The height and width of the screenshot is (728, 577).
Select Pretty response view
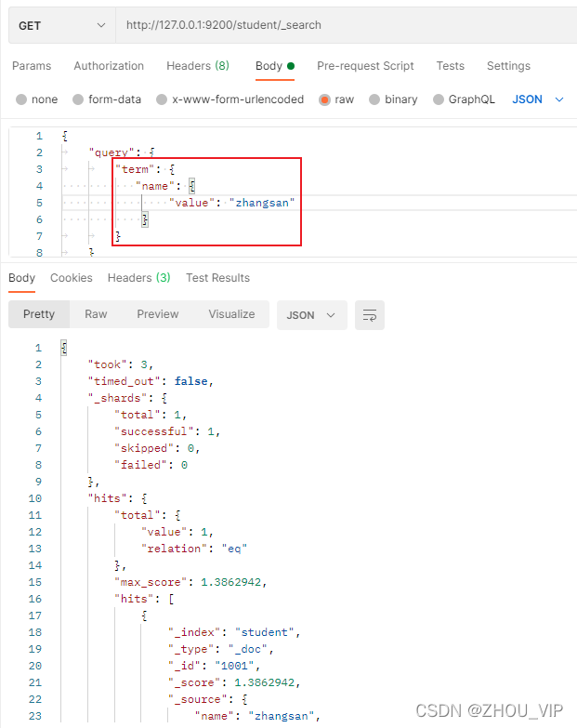[x=39, y=314]
